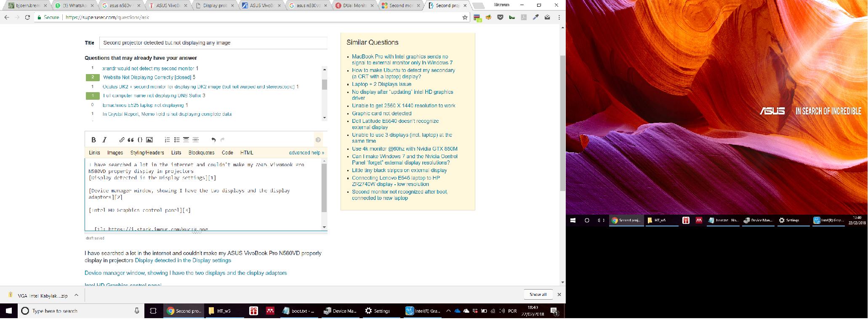This screenshot has width=868, height=319.
Task: Open 'Graphic card not detected' similar question
Action: pos(381,113)
